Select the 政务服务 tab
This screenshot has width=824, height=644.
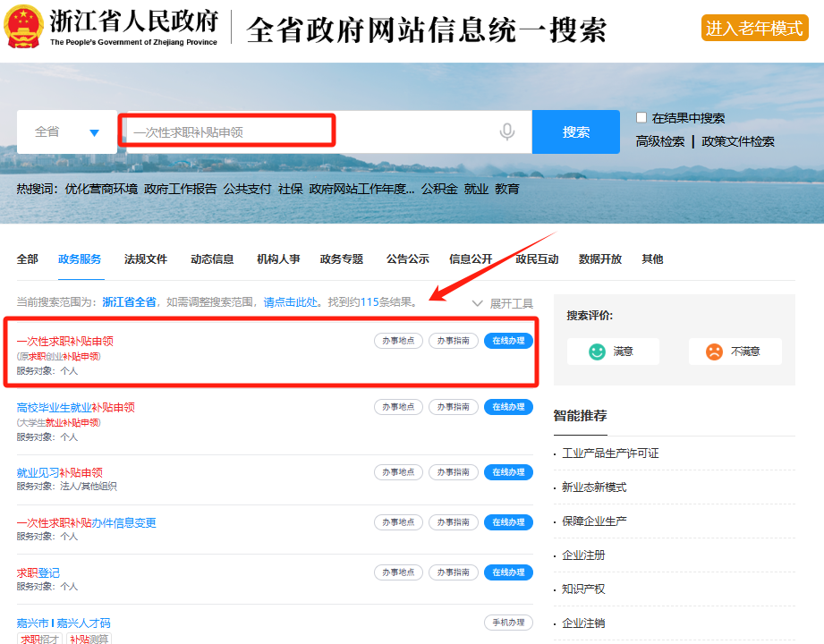point(80,259)
